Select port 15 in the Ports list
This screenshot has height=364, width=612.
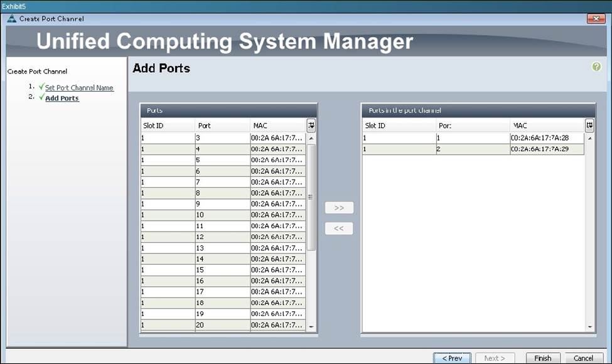point(223,270)
